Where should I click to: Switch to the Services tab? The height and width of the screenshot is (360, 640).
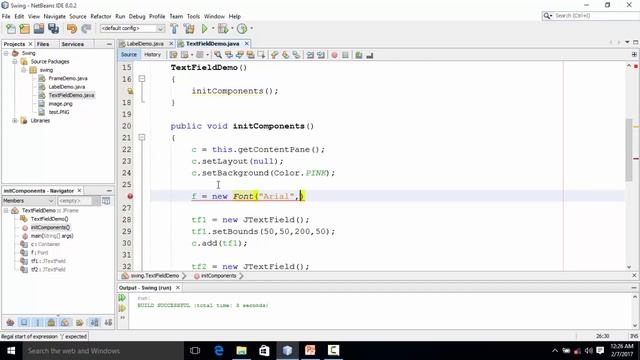73,44
